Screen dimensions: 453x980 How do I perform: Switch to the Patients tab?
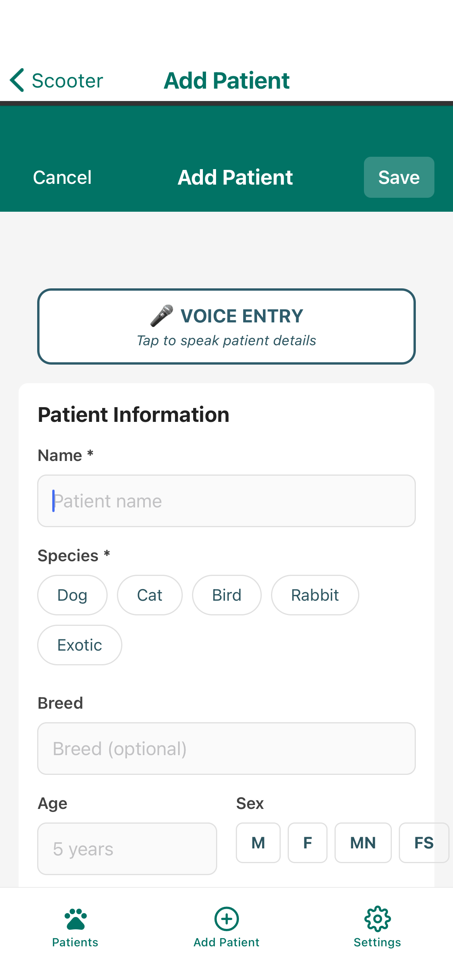(x=75, y=929)
